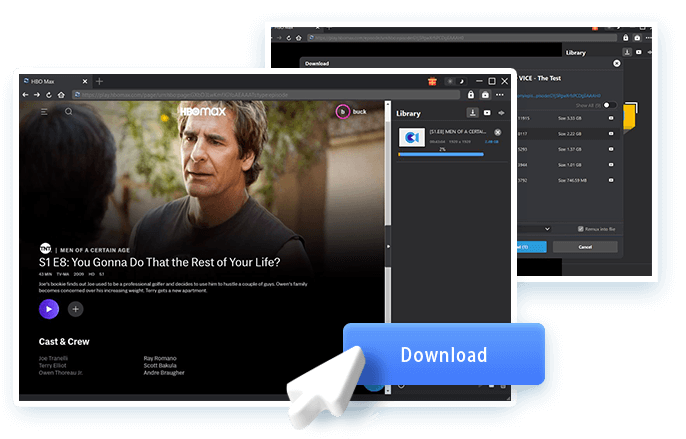Open HBO Max search magnifier
The image size is (686, 439).
(69, 112)
